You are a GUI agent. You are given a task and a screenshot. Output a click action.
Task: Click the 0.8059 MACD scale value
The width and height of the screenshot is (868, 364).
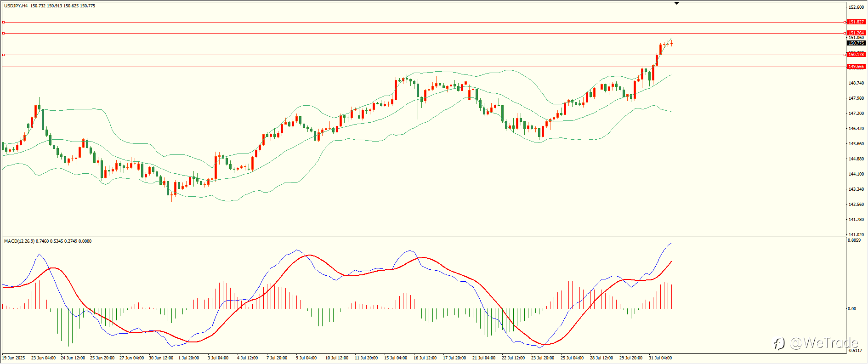854,240
